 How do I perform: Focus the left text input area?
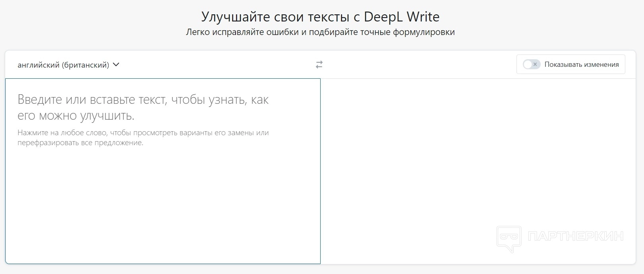pyautogui.click(x=162, y=191)
